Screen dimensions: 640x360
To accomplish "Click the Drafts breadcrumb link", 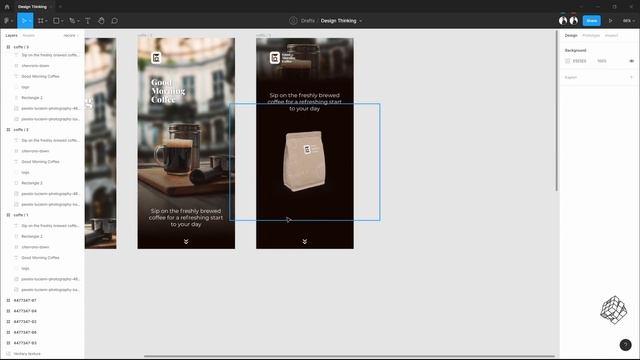I will coord(307,21).
